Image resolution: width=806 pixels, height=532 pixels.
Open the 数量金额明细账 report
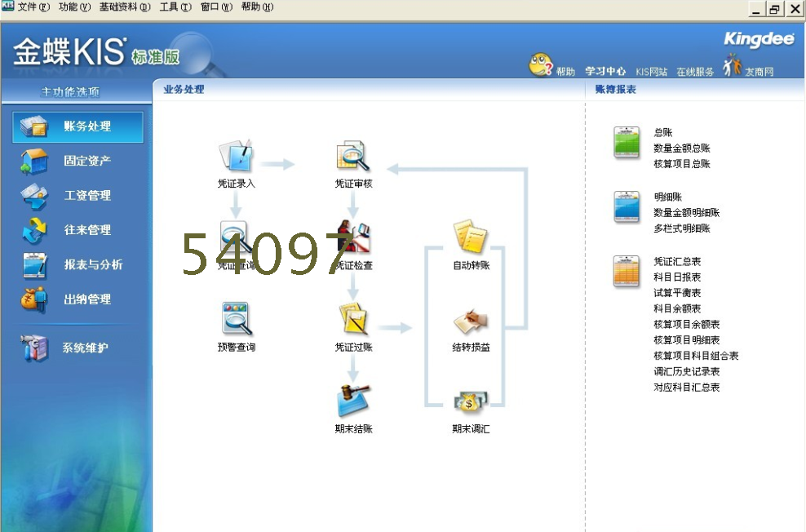pyautogui.click(x=686, y=213)
